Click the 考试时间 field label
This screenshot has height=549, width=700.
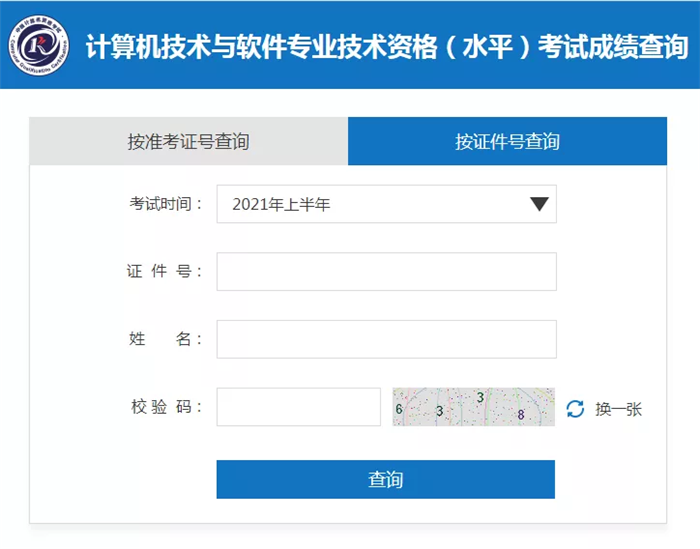[x=165, y=204]
